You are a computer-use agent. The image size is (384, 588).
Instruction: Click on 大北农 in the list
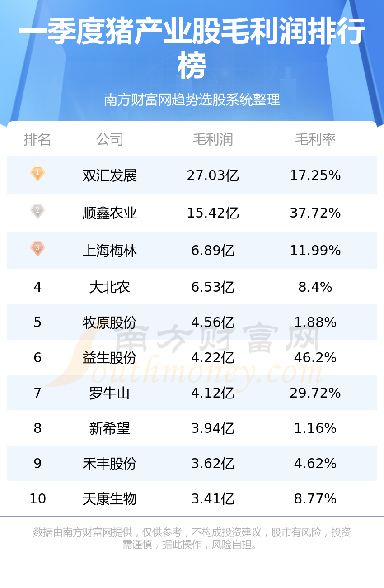pos(110,287)
